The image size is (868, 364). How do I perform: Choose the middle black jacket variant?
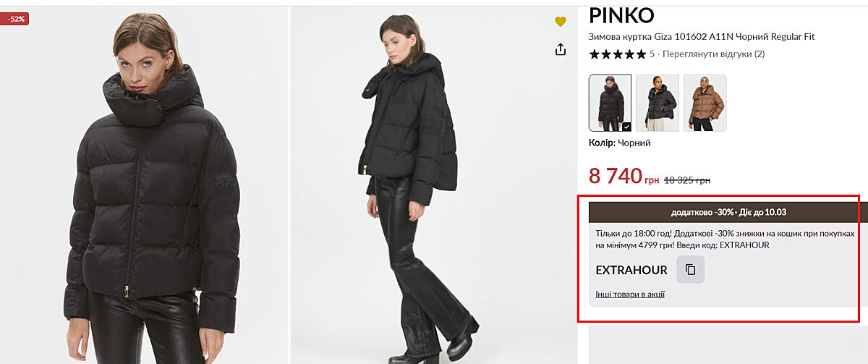point(657,103)
